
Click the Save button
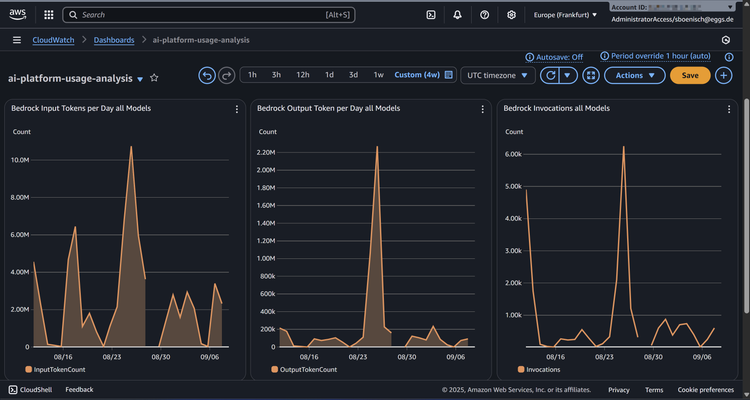pyautogui.click(x=690, y=75)
